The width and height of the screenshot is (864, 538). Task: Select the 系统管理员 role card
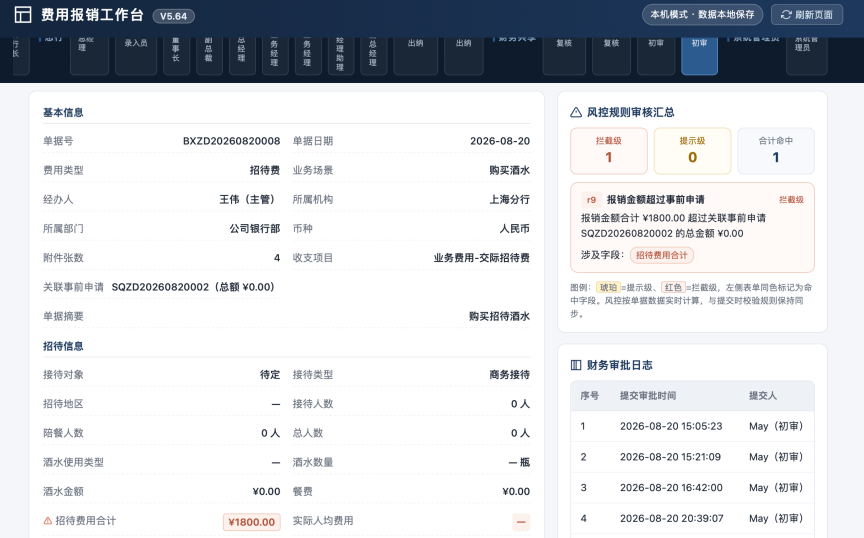coord(806,55)
